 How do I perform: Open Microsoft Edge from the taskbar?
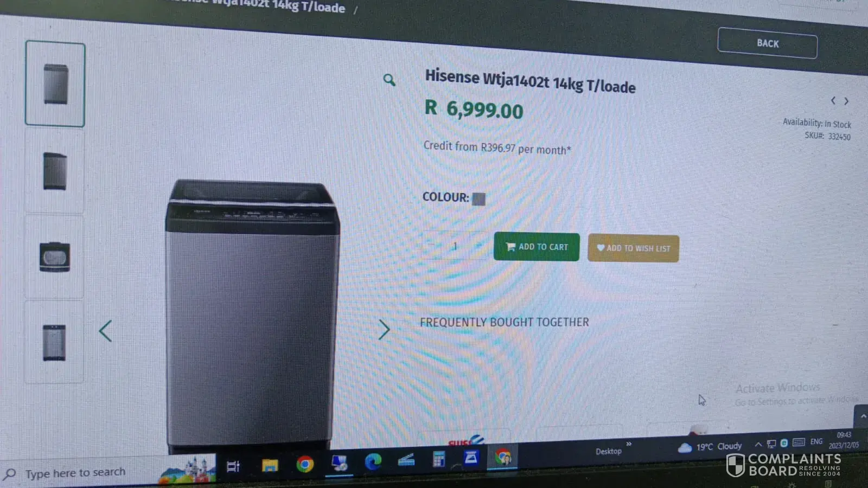[x=373, y=461]
